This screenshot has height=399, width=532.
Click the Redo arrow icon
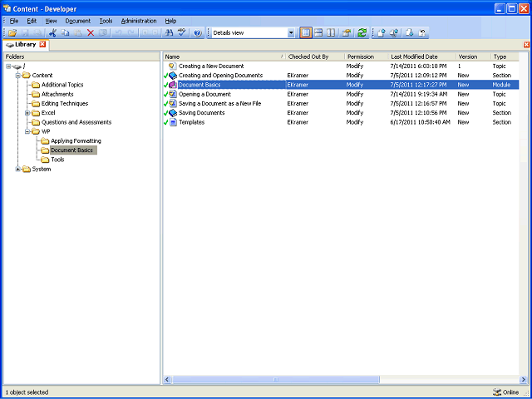131,33
